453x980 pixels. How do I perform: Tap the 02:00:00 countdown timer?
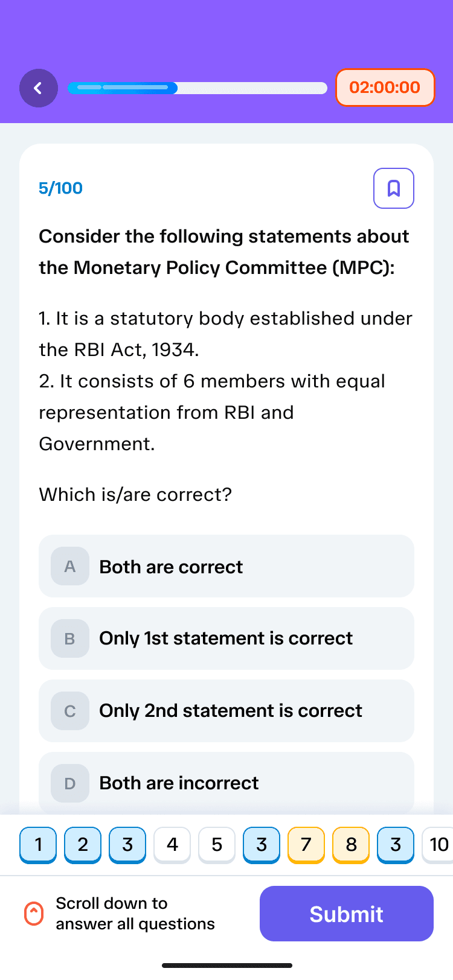[385, 87]
